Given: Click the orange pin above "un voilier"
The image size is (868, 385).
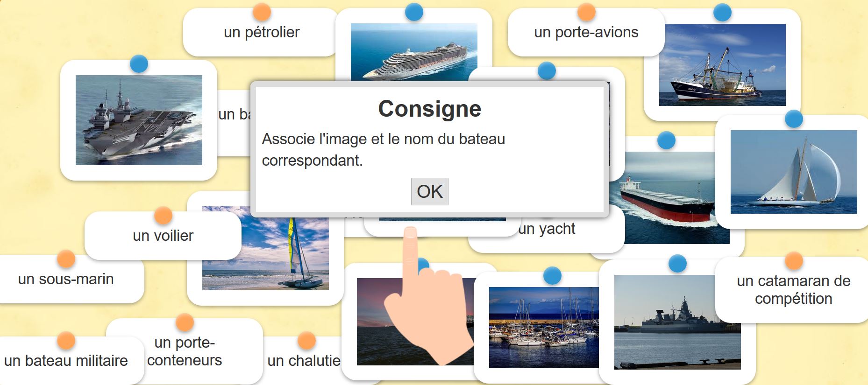Looking at the screenshot, I should coord(163,216).
